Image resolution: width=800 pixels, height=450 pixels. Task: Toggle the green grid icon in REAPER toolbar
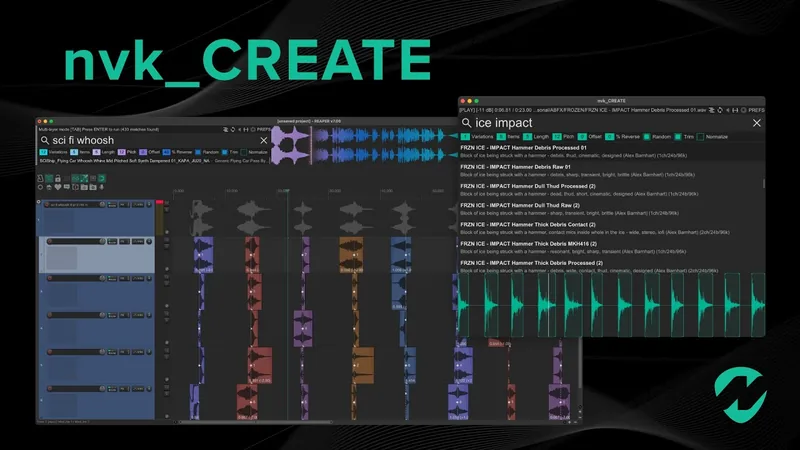point(49,179)
